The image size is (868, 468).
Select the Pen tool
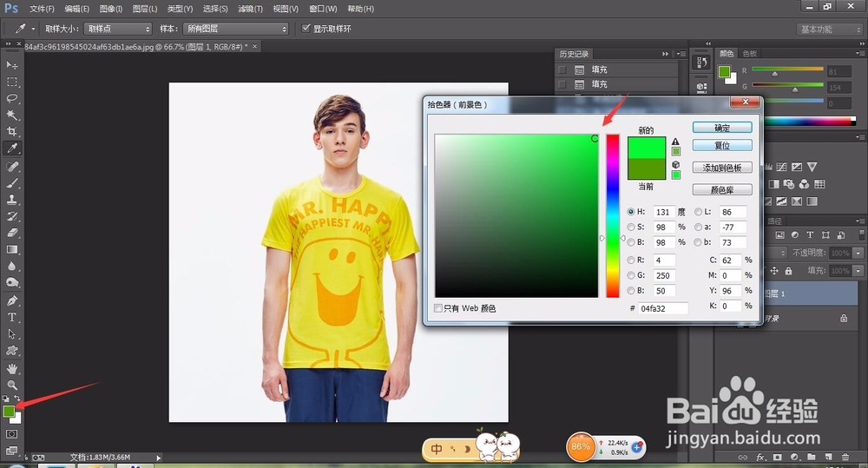(x=11, y=301)
